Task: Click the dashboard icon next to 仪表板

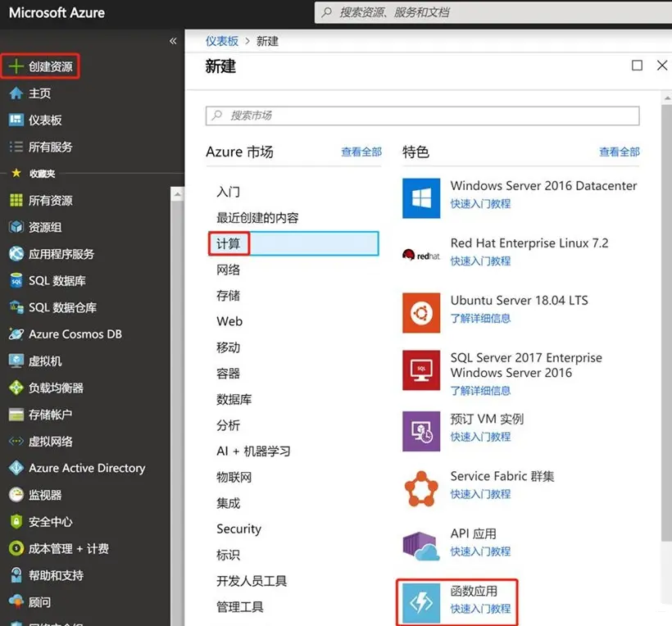Action: click(16, 120)
